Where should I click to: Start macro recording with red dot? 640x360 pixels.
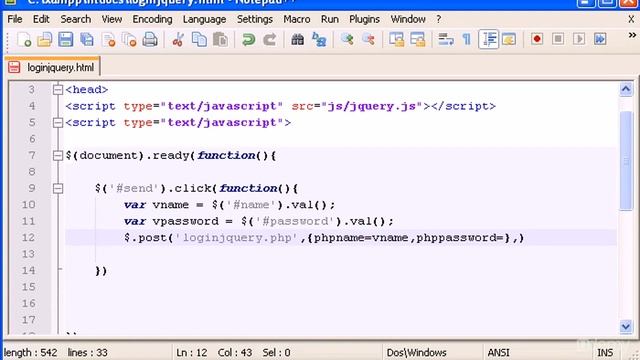coord(537,39)
